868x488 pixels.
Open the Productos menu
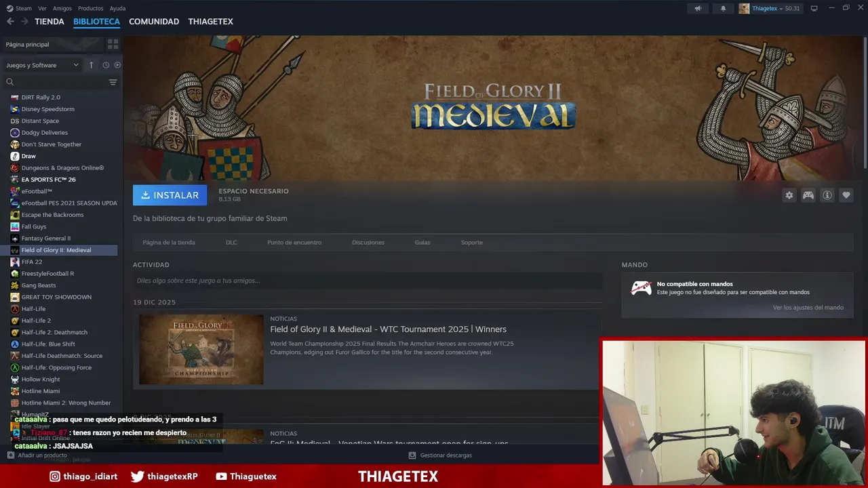point(91,8)
